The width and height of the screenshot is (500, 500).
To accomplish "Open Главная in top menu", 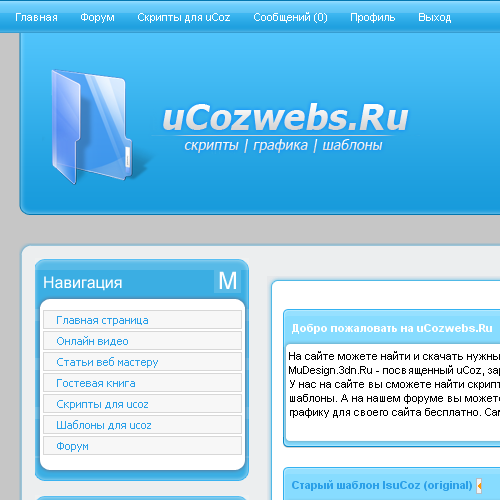I will 36,17.
